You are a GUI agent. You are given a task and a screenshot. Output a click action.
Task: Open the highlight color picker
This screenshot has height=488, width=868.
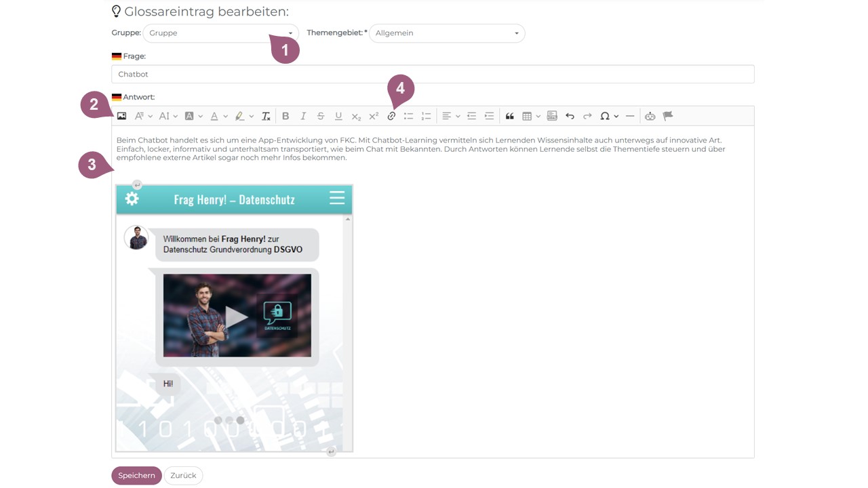coord(243,116)
